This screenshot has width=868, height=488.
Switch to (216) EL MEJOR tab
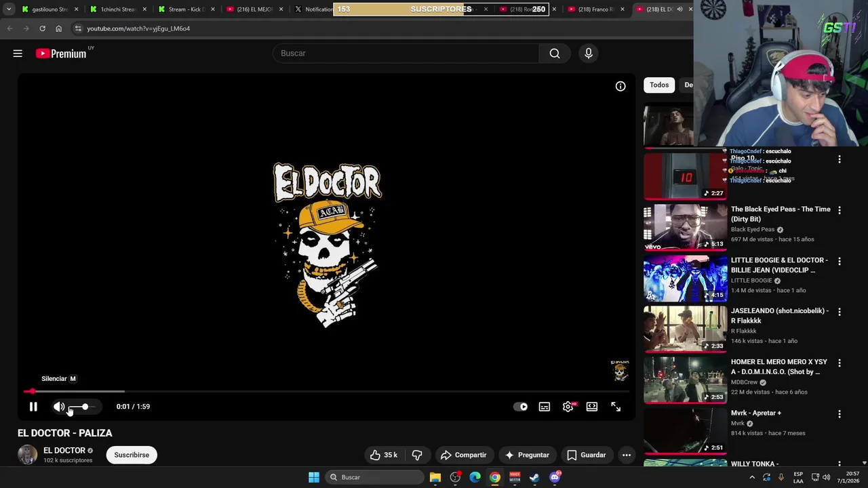(x=254, y=9)
